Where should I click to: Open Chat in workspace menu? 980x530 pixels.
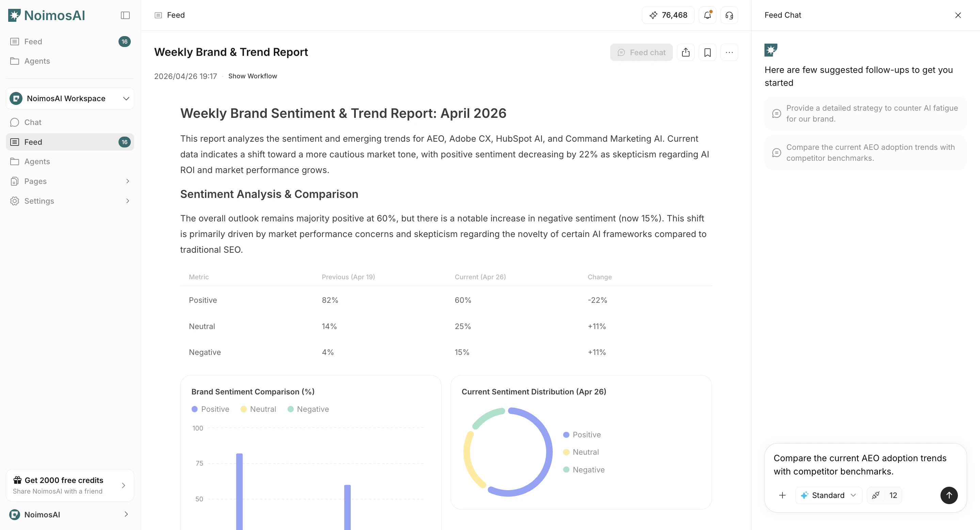point(70,122)
